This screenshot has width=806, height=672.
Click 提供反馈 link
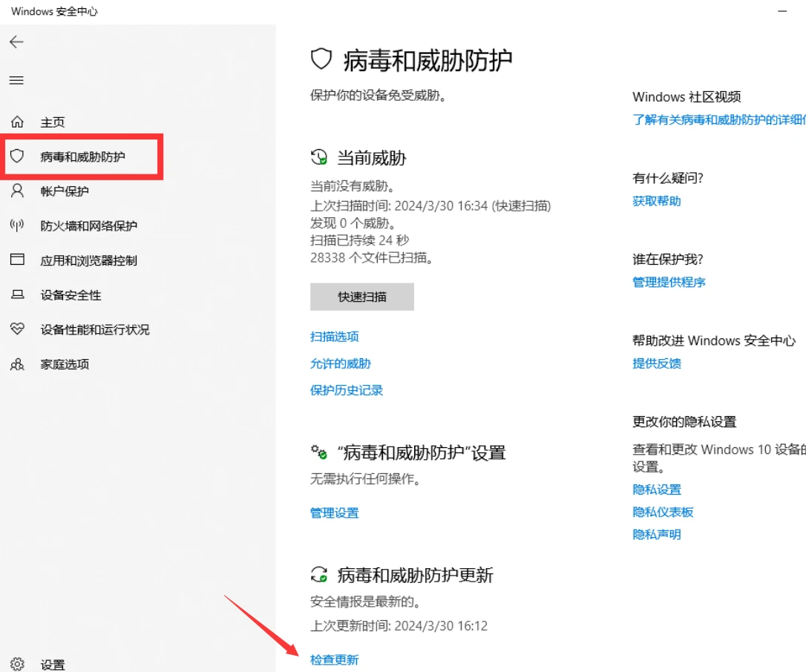[656, 363]
